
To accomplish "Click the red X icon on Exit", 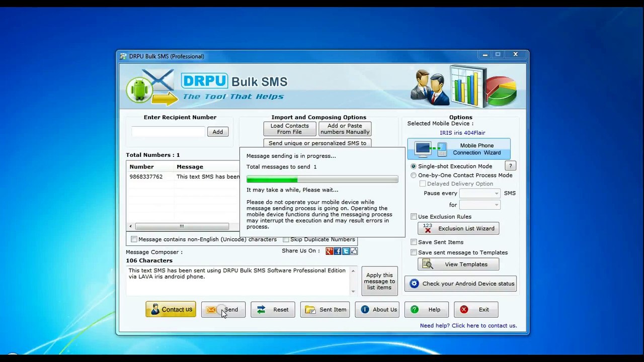I will coord(464,310).
